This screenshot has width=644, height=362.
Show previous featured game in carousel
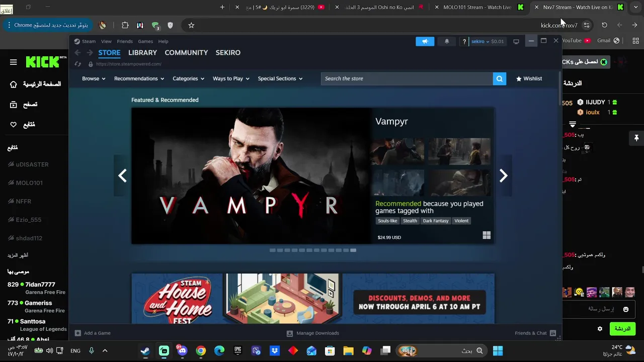122,175
